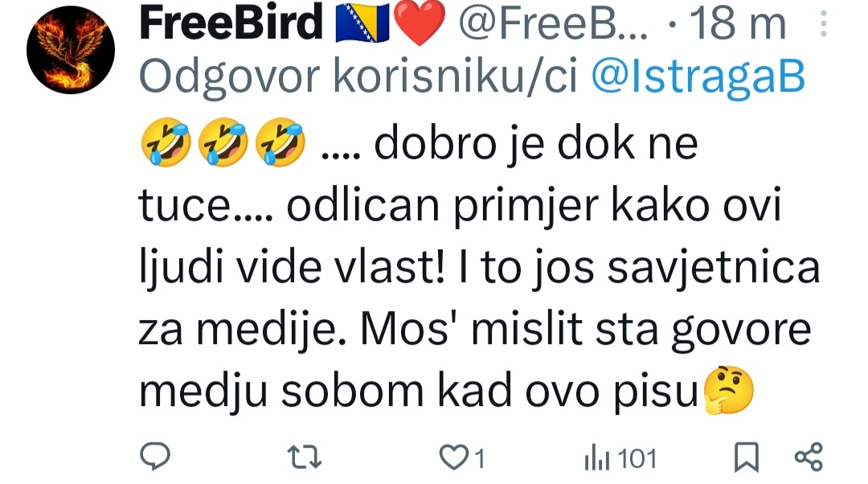Open the share icon

[x=809, y=457]
